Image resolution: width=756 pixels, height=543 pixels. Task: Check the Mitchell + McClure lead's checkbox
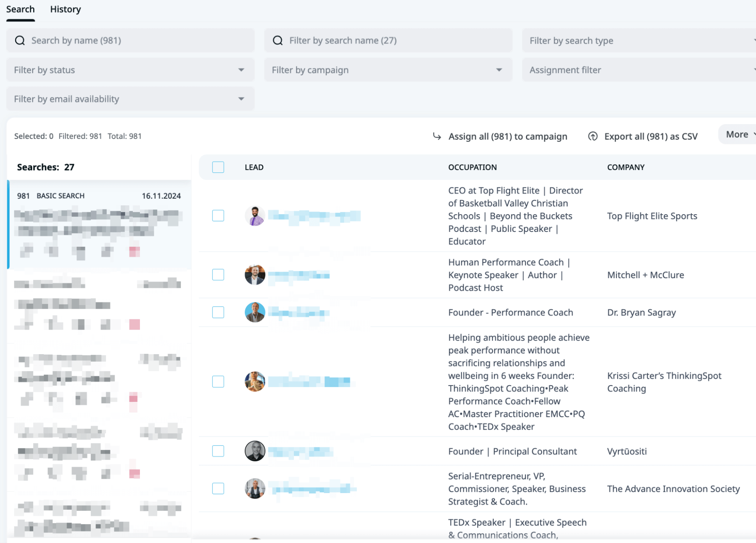pos(218,275)
